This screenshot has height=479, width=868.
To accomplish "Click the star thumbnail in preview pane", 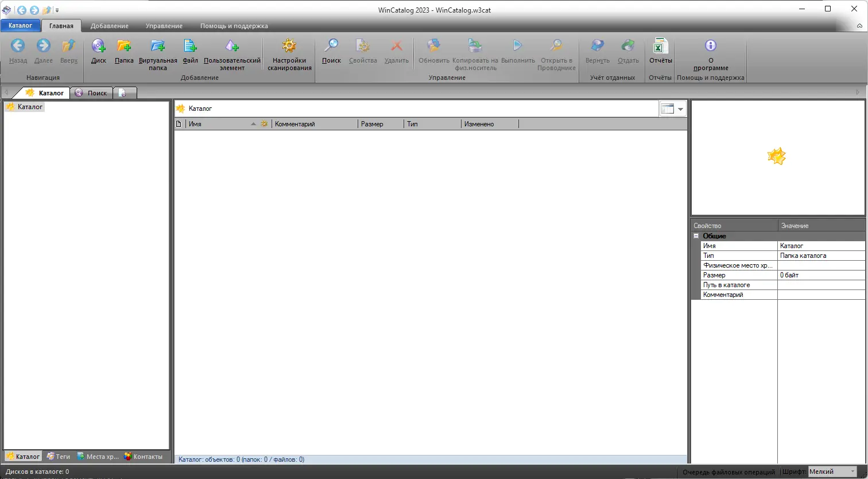I will [777, 156].
